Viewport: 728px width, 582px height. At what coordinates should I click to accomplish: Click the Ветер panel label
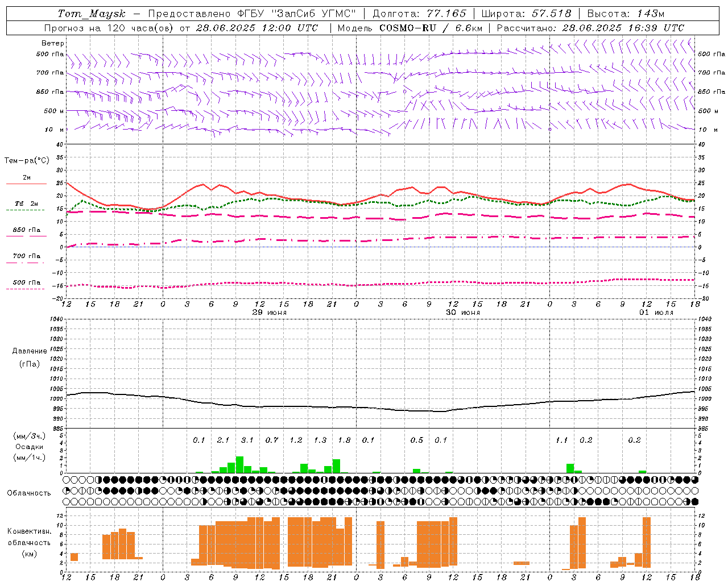(53, 43)
